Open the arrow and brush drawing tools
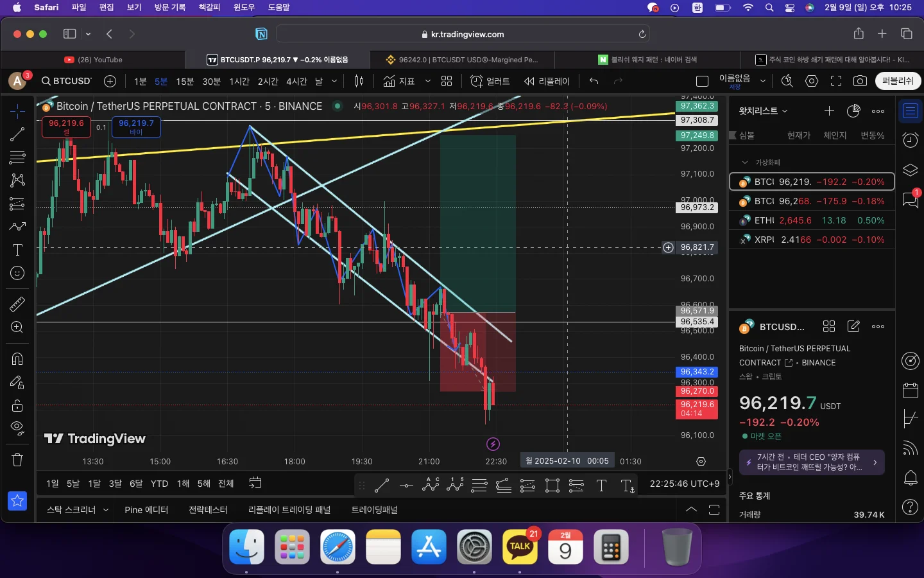Screen dimensions: 924x578 point(17,227)
